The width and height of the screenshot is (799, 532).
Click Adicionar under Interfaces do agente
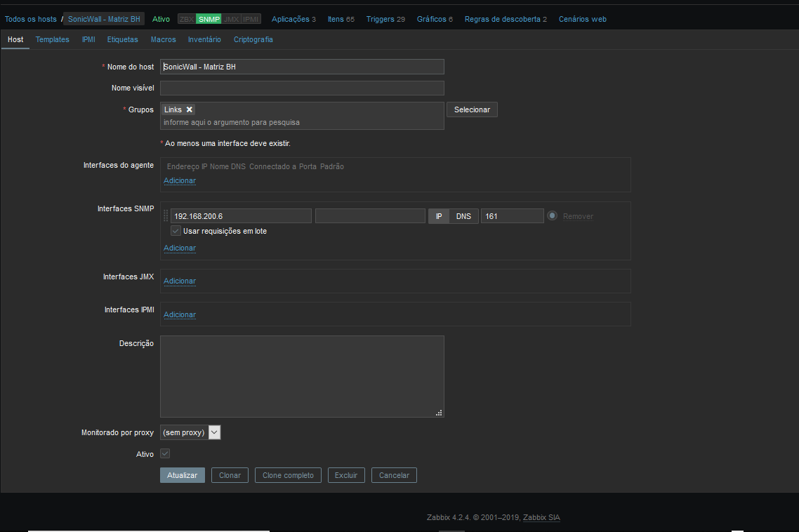[x=180, y=181]
